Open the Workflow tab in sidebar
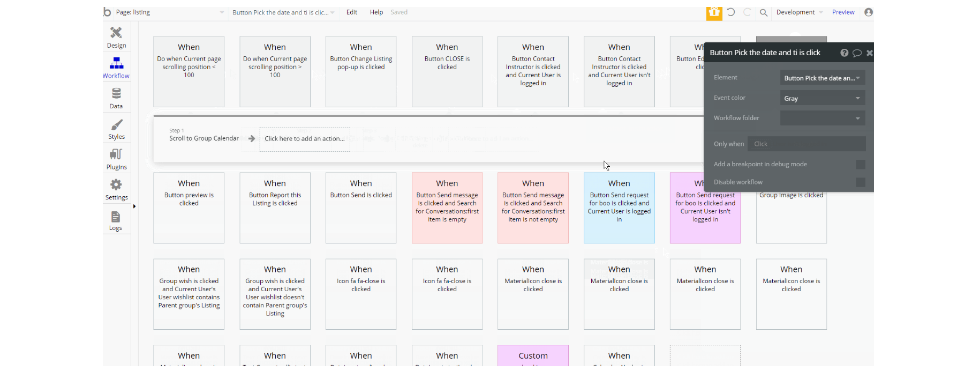Viewport: 980px width, 370px height. point(116,68)
